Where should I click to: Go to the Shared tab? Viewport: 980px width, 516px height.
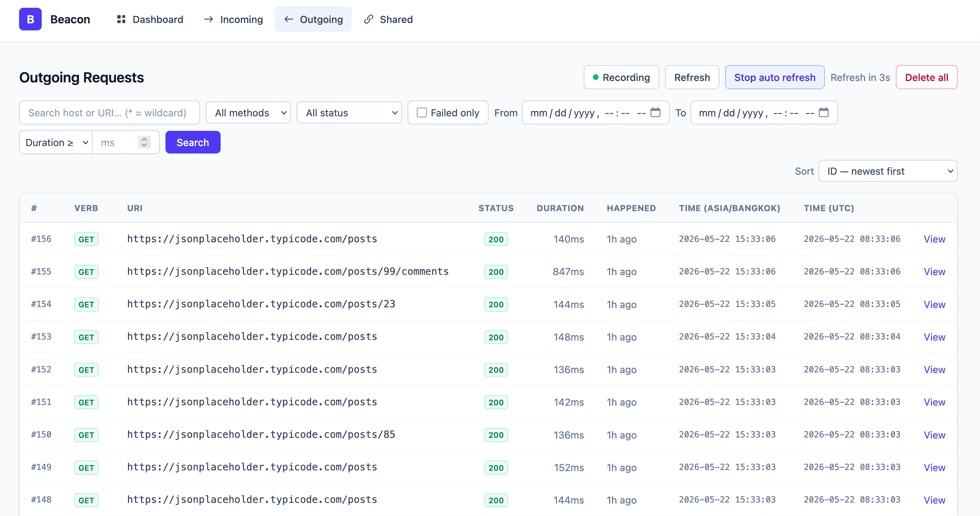point(388,19)
